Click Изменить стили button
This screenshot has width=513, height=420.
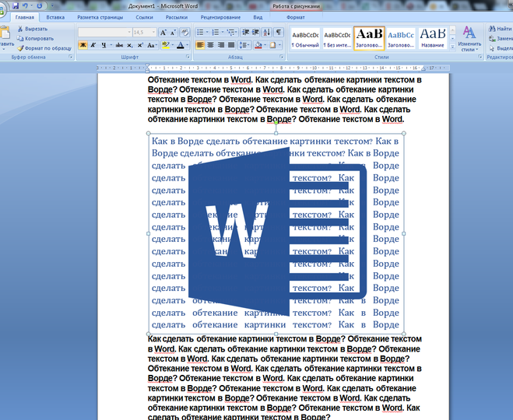(x=469, y=39)
